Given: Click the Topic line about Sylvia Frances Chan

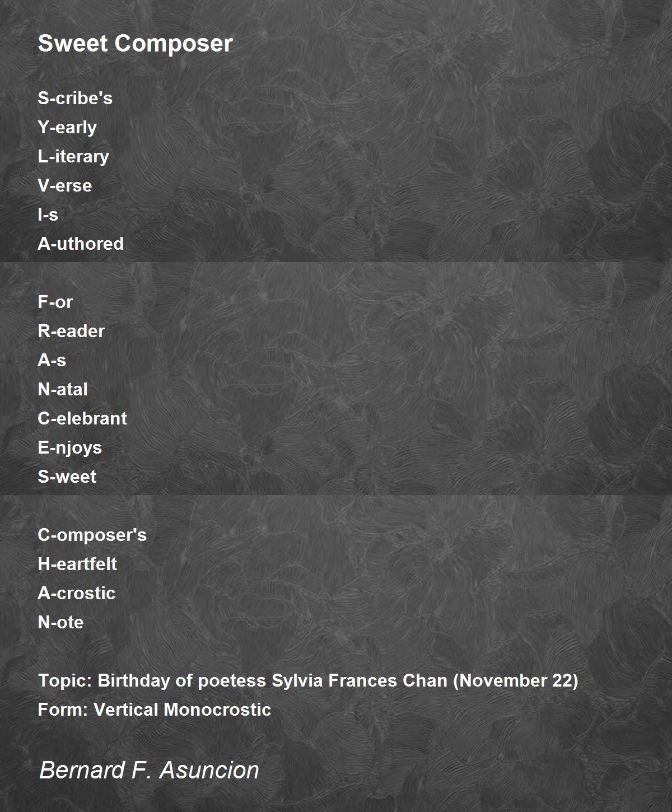Looking at the screenshot, I should click(x=308, y=681).
